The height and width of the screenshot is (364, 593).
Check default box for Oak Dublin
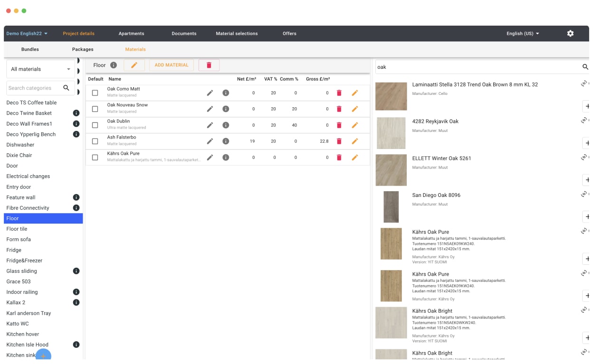[x=95, y=125]
